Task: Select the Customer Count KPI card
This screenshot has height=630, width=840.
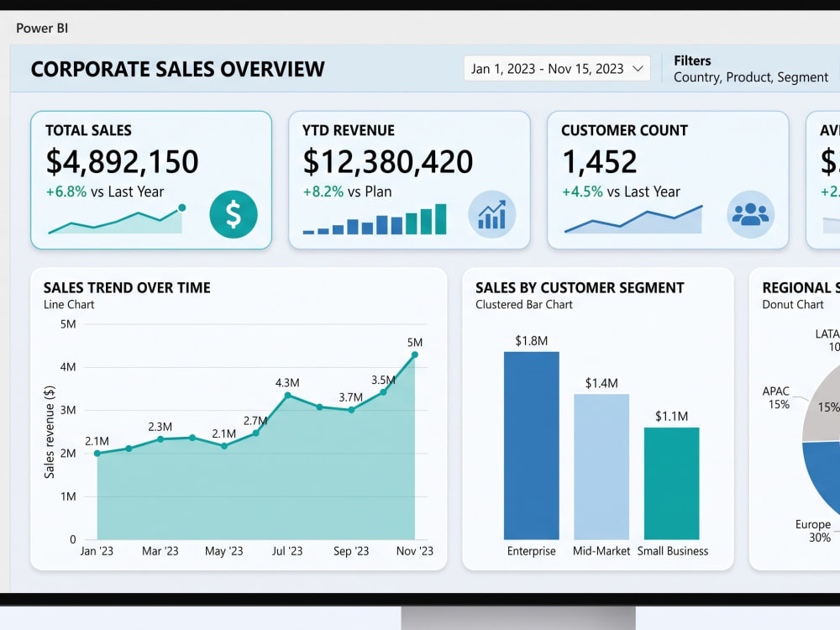Action: pyautogui.click(x=668, y=180)
